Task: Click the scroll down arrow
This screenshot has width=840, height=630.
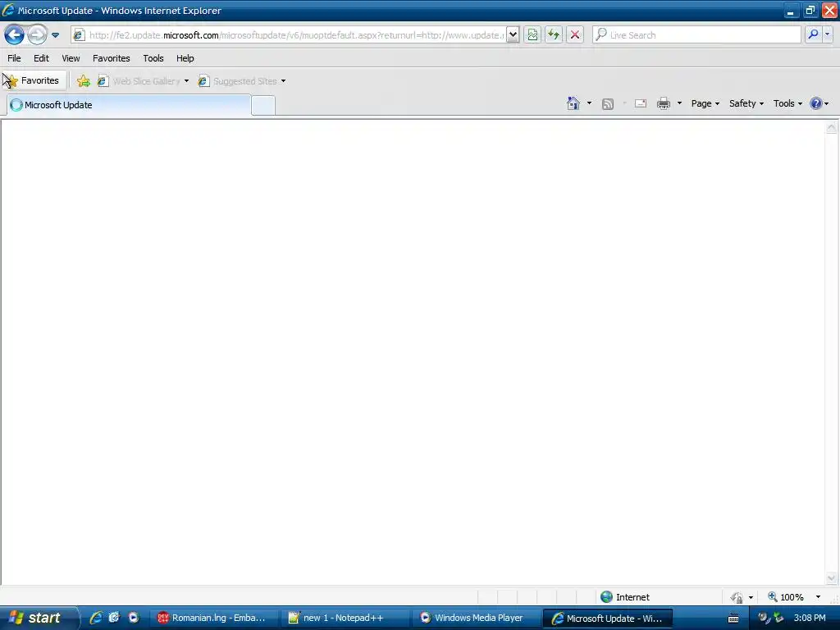Action: coord(832,577)
